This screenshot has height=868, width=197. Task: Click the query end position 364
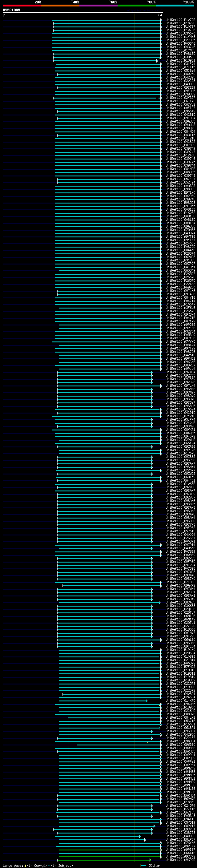pyautogui.click(x=159, y=15)
